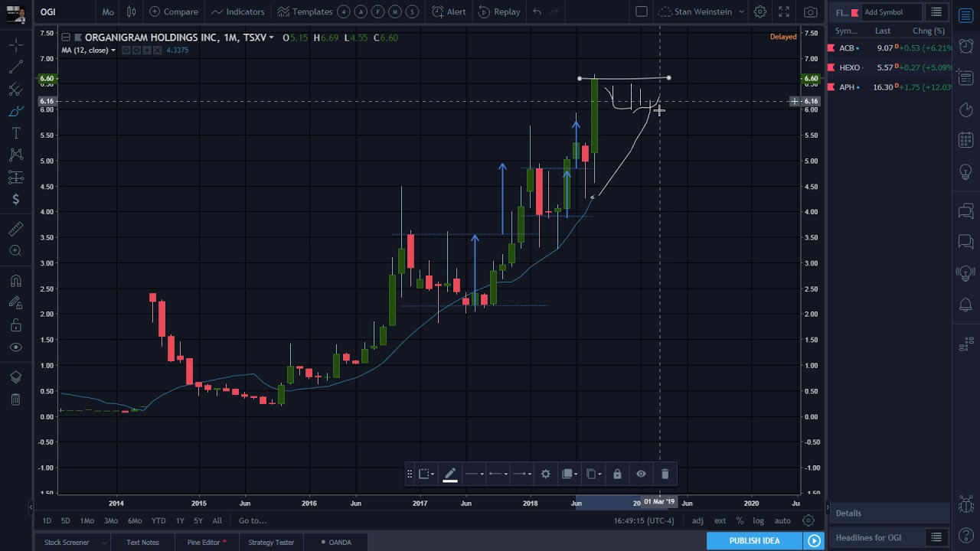Image resolution: width=980 pixels, height=551 pixels.
Task: Pick the brush line color swatch
Action: click(450, 474)
